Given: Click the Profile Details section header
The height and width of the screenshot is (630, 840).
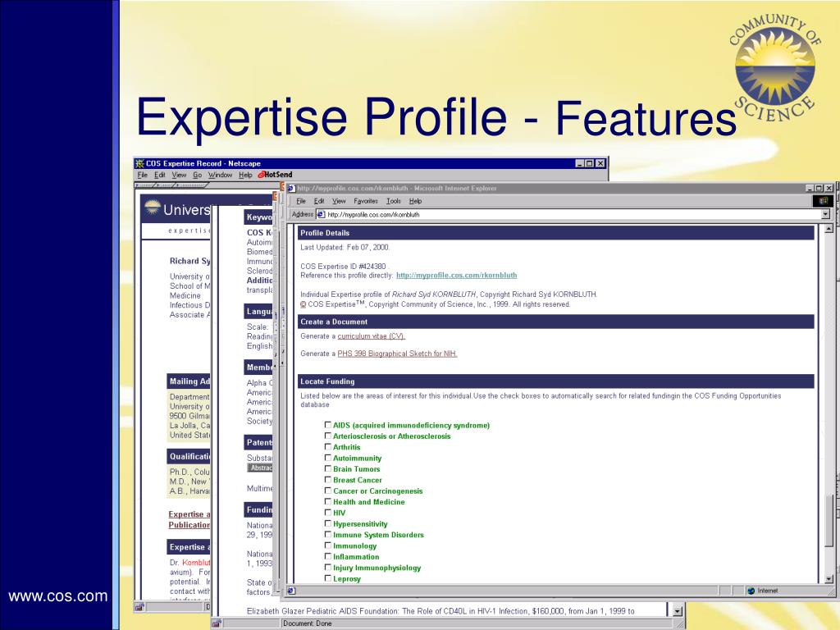Looking at the screenshot, I should point(556,233).
